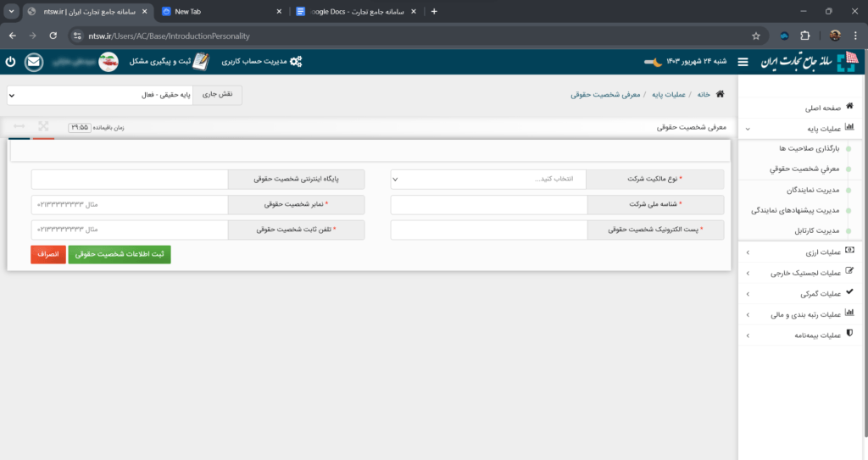The width and height of the screenshot is (868, 460).
Task: Click blue extension icon in Chrome toolbar
Action: click(784, 36)
